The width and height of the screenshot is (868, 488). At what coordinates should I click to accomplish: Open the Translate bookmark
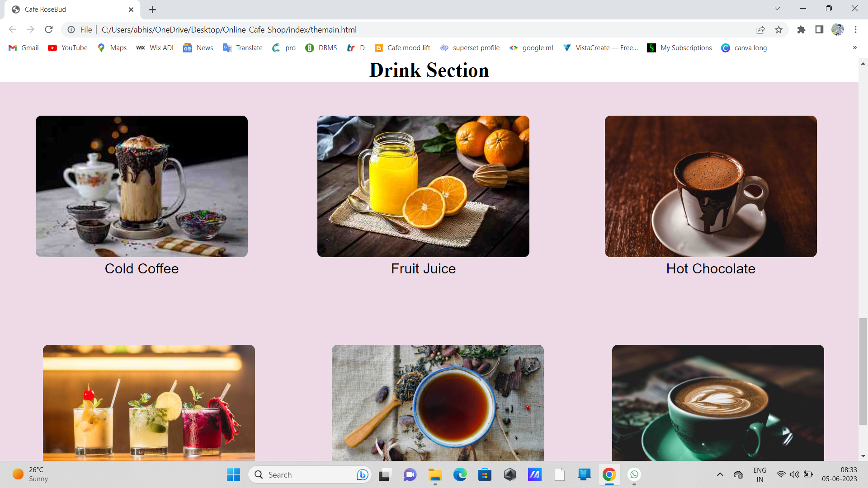(242, 47)
